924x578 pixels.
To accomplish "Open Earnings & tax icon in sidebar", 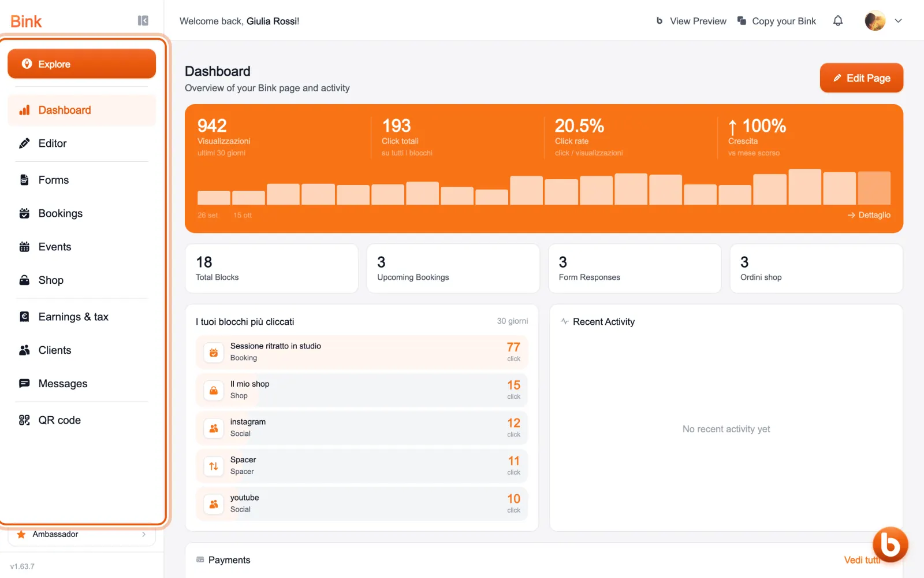I will click(24, 317).
